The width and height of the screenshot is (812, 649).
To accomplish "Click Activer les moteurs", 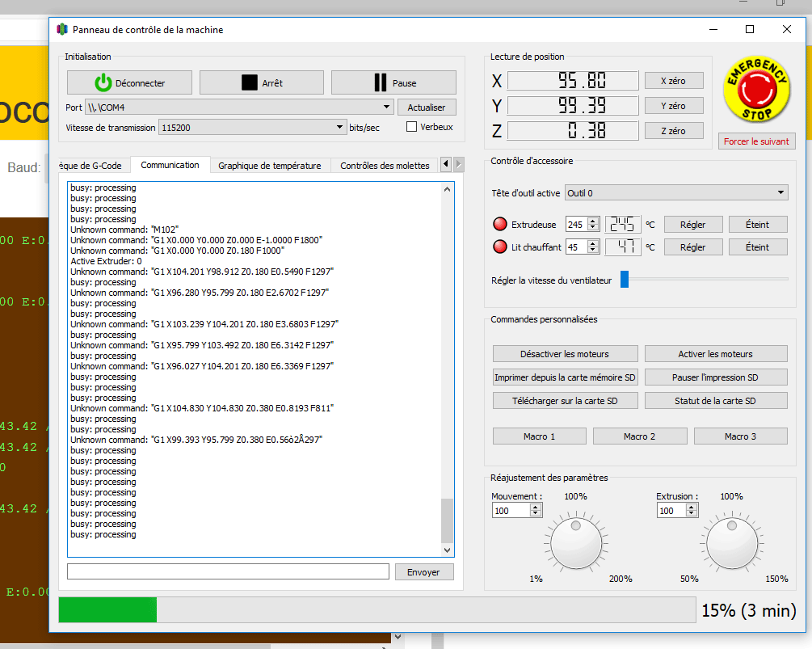I will tap(716, 354).
